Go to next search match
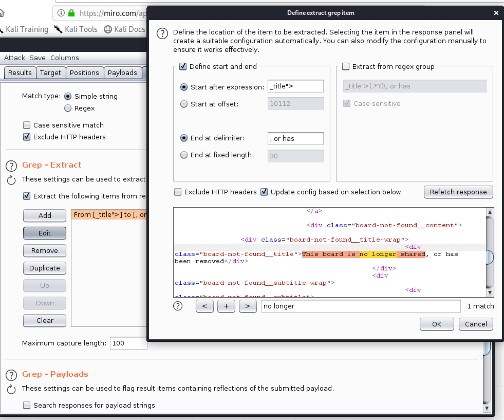This screenshot has width=504, height=420. point(247,306)
